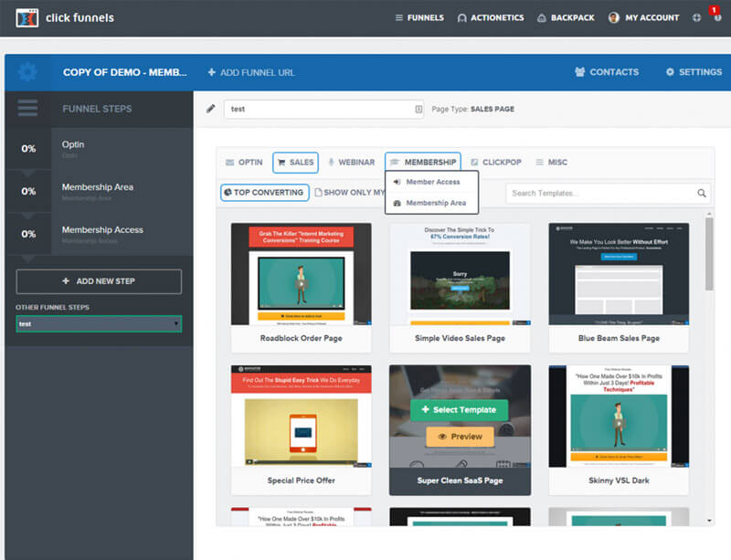Select the Special Price Offer thumbnail
The height and width of the screenshot is (560, 731).
click(x=302, y=417)
